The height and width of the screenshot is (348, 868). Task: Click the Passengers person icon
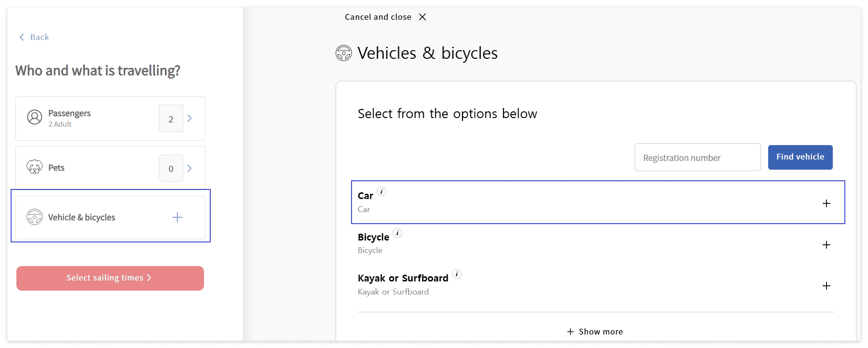(x=35, y=117)
